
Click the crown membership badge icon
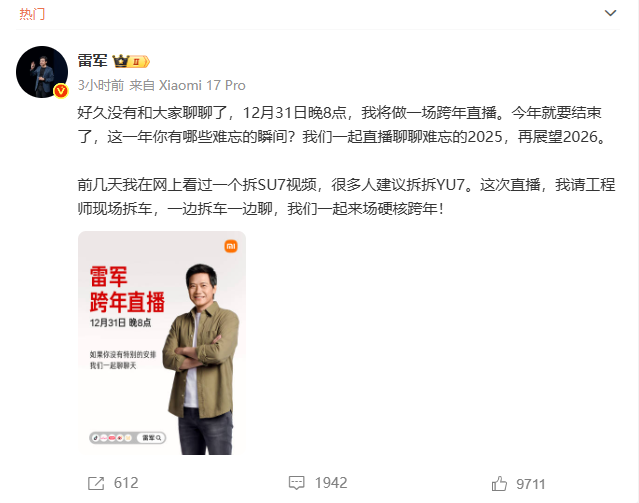click(x=131, y=62)
